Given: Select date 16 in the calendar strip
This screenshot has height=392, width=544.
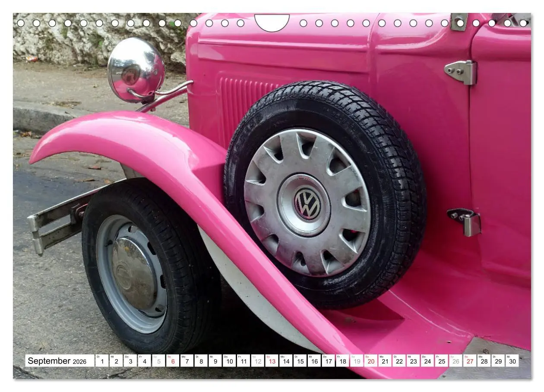Looking at the screenshot, I should click(314, 361).
